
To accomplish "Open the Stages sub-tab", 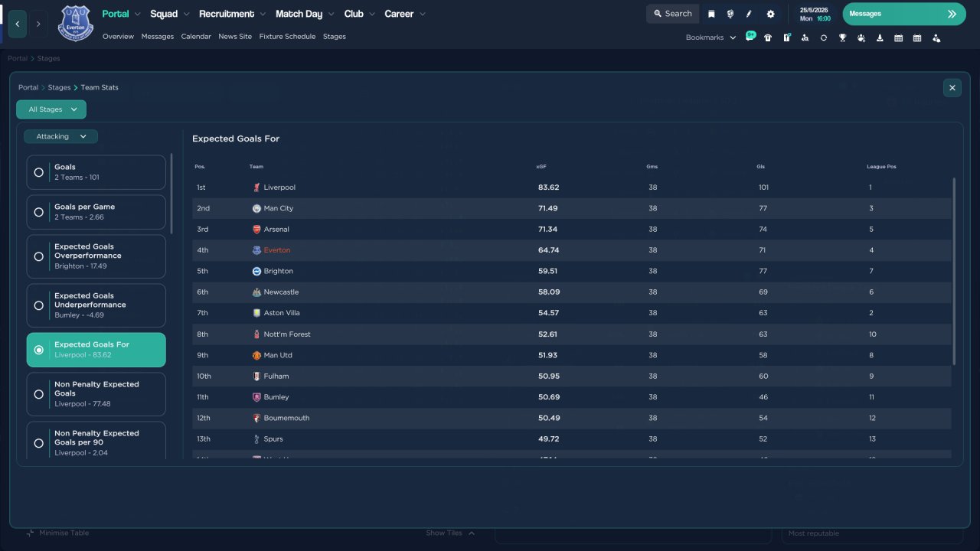I will pos(335,37).
